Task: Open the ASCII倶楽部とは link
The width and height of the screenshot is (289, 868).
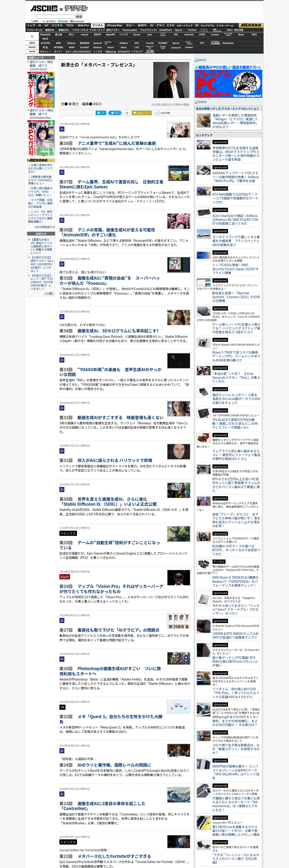Action: point(45,227)
